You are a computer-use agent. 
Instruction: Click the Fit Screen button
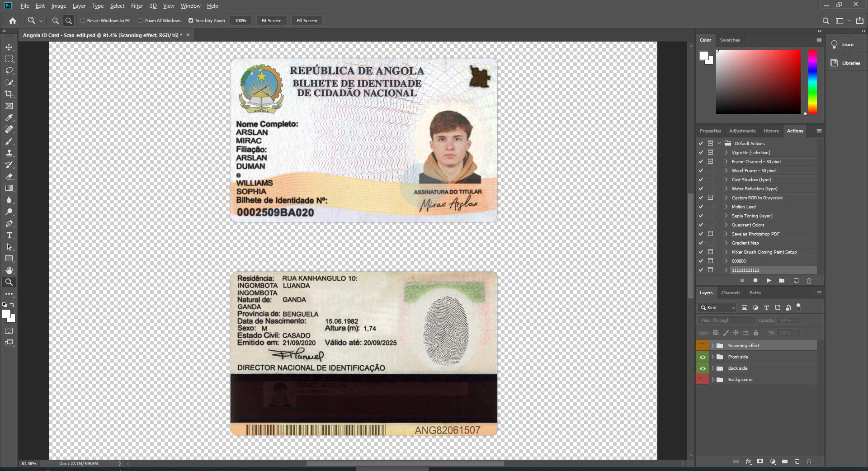click(x=271, y=21)
